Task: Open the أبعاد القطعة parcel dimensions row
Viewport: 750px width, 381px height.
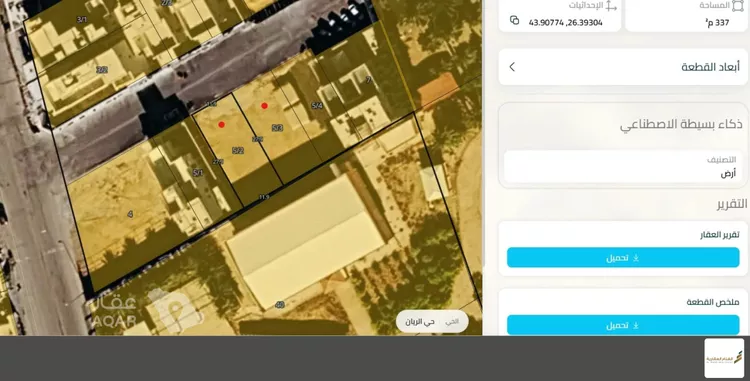Action: pyautogui.click(x=623, y=67)
